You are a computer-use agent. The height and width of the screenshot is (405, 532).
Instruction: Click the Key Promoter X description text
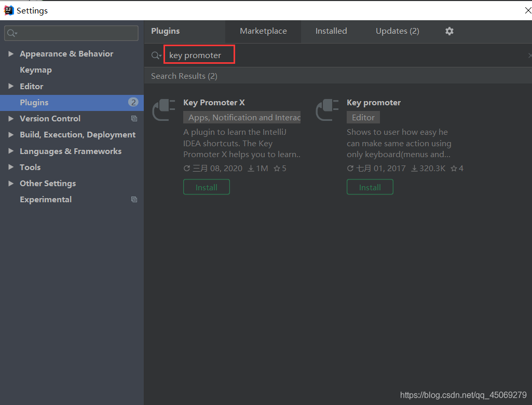[x=242, y=143]
